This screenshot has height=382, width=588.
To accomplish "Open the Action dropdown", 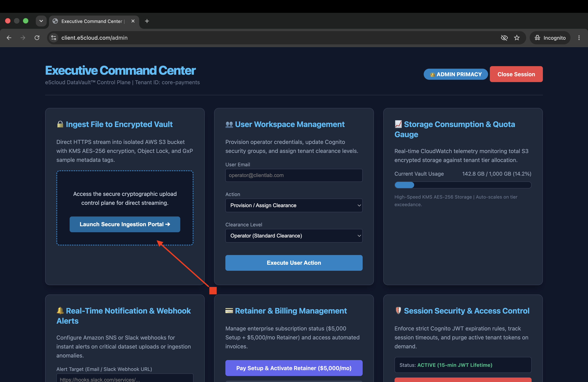I will click(294, 205).
